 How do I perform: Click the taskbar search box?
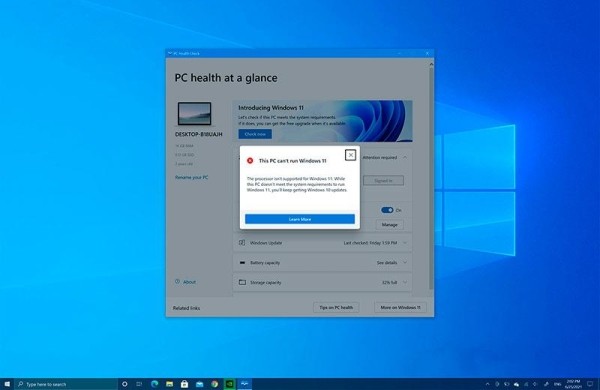tap(66, 384)
